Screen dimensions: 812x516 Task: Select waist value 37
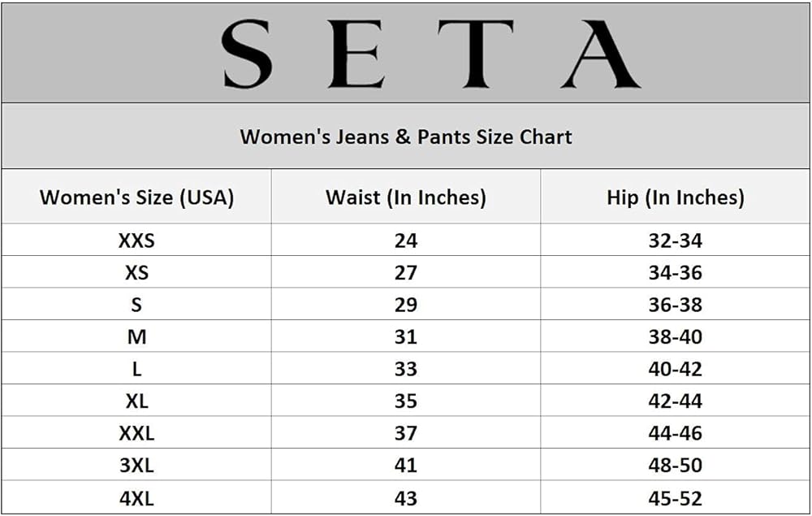[406, 433]
